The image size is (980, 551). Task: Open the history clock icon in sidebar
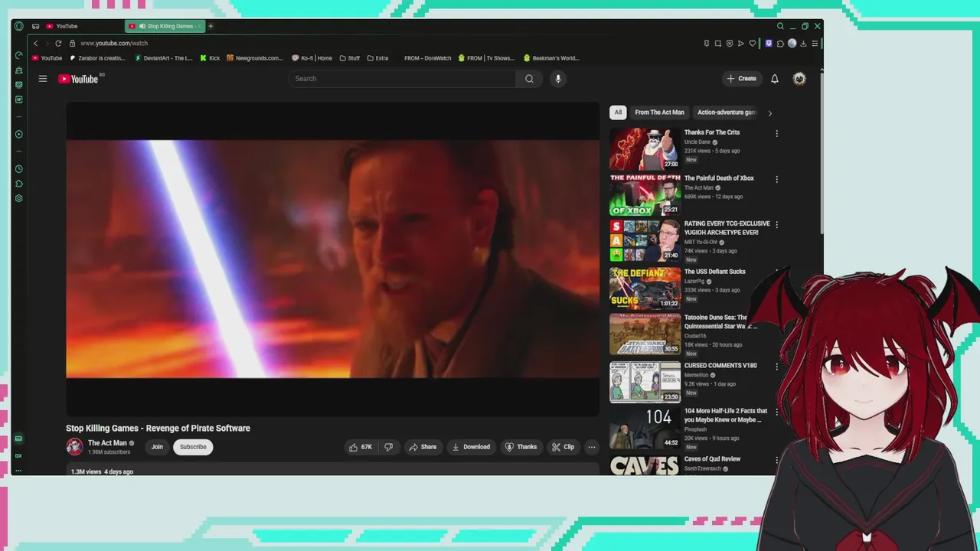[x=19, y=169]
